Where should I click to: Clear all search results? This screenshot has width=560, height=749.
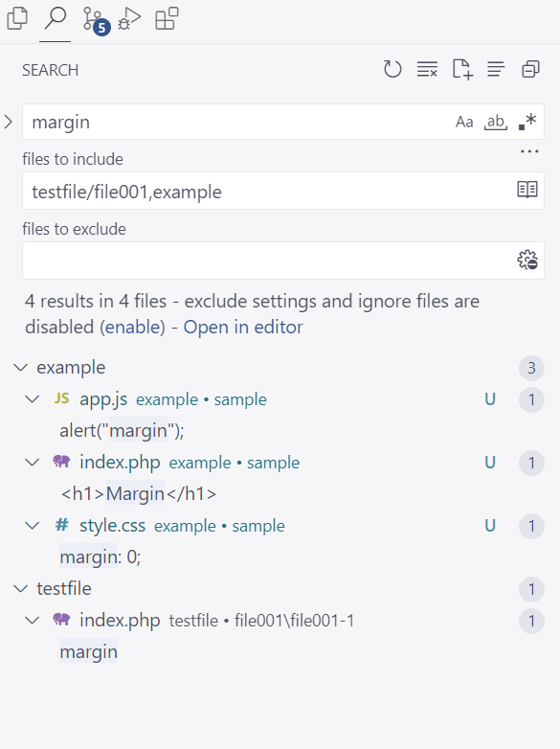coord(427,69)
